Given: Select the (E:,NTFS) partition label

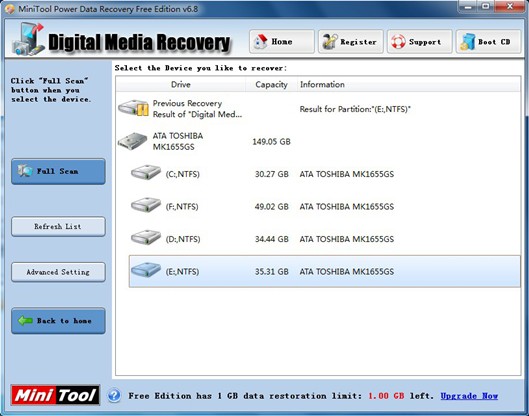Looking at the screenshot, I should (x=182, y=272).
